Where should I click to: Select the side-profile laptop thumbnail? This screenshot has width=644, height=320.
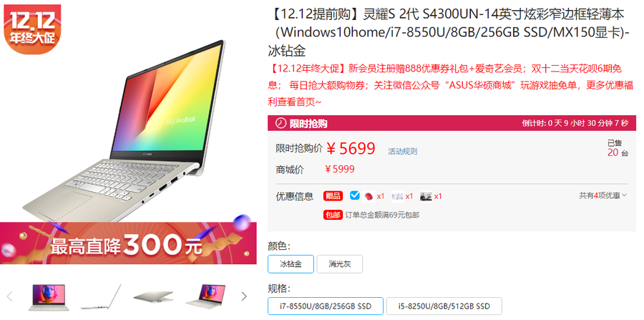(101, 297)
